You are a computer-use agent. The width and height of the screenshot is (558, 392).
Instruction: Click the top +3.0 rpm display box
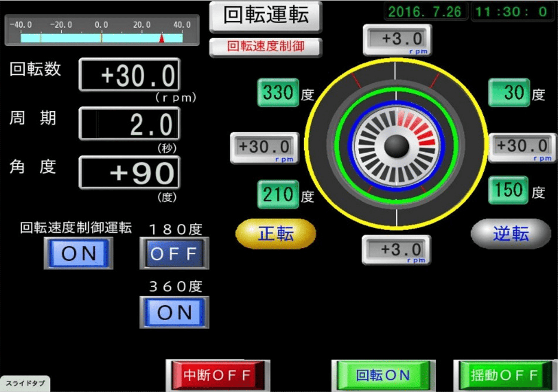[x=397, y=40]
